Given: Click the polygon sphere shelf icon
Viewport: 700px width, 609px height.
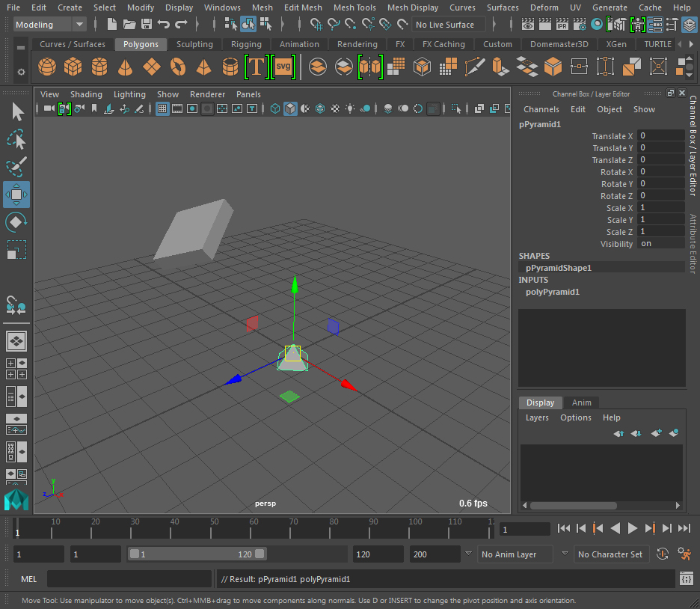Looking at the screenshot, I should point(47,67).
